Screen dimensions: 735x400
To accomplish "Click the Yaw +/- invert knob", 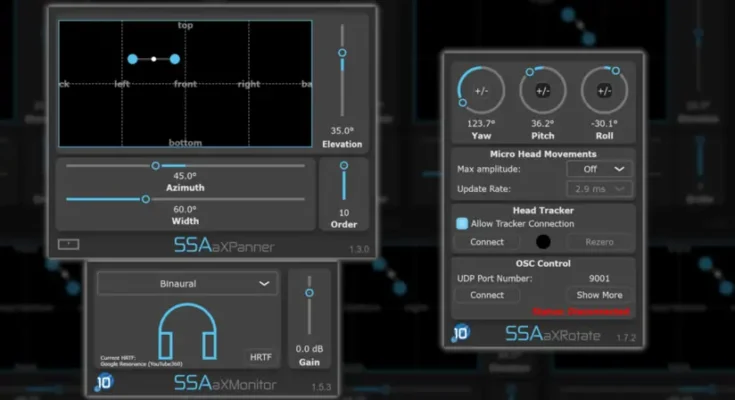I will tap(481, 91).
